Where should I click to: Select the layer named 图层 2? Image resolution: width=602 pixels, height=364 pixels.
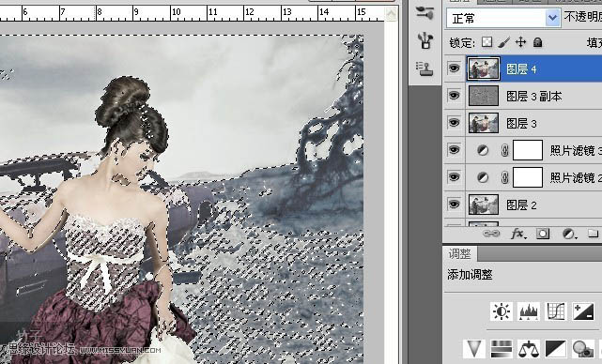tap(521, 205)
